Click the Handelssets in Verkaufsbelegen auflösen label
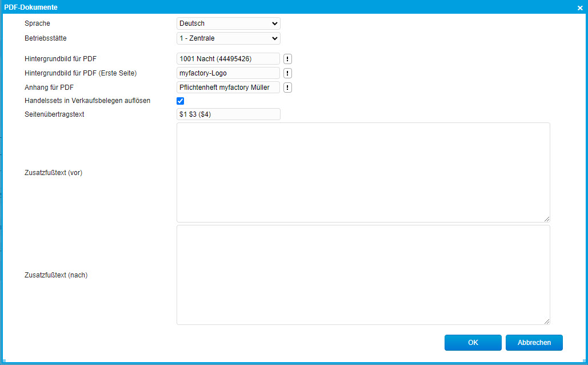The height and width of the screenshot is (365, 588). [87, 101]
